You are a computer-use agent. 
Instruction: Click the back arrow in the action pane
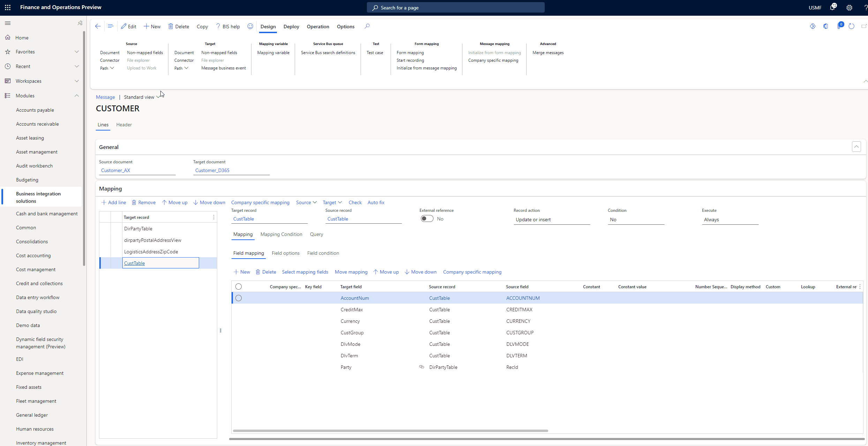pyautogui.click(x=98, y=26)
